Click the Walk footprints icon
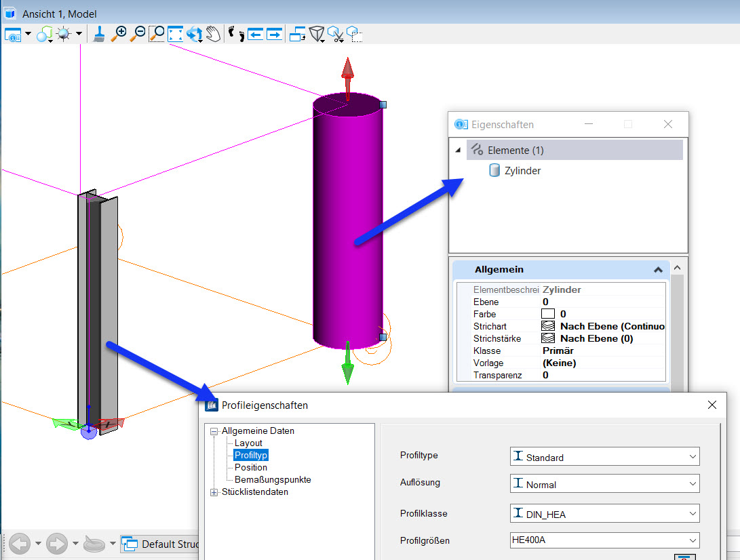Viewport: 740px width, 560px height. tap(236, 33)
